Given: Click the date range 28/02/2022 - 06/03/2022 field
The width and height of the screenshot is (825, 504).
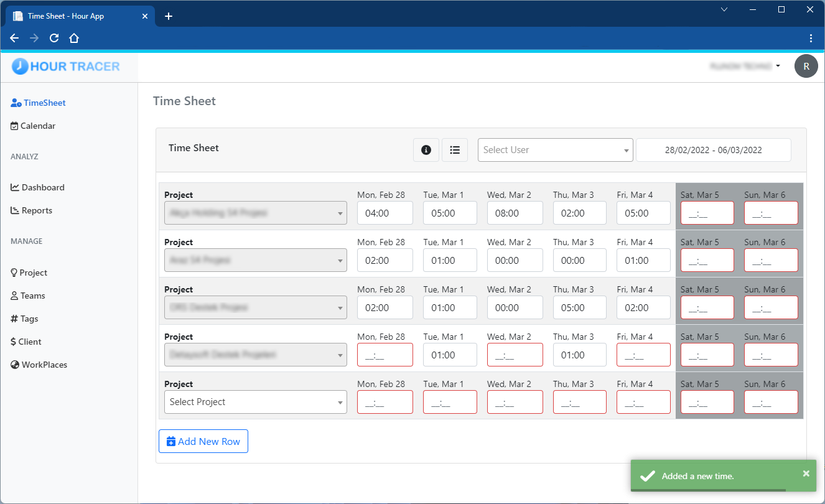Looking at the screenshot, I should coord(714,150).
